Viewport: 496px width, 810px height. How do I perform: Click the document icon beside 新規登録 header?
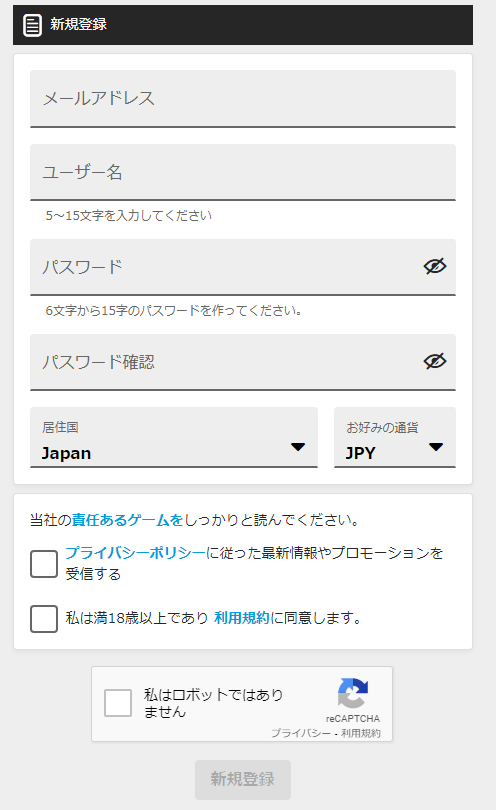point(32,25)
